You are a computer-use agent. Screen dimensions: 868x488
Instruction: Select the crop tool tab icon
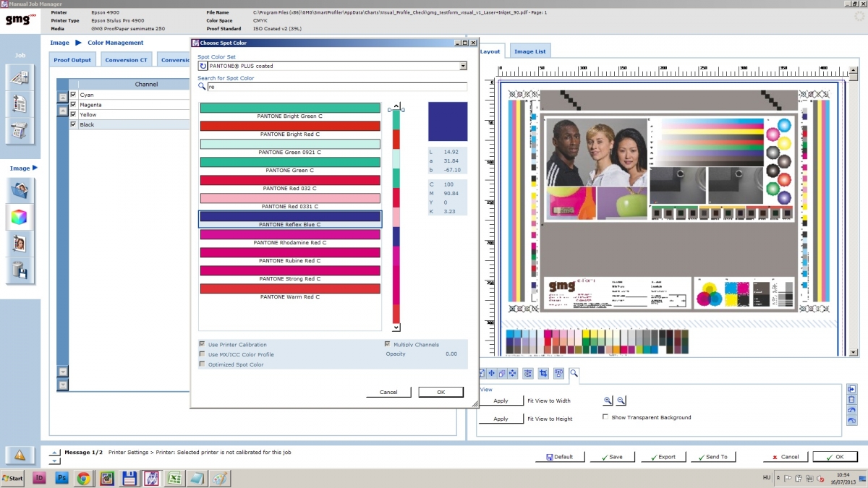pos(543,373)
